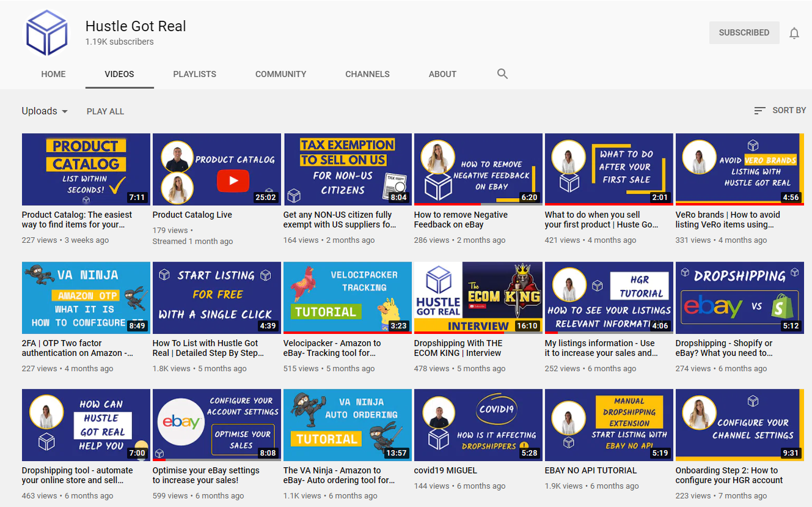Switch to the ABOUT tab
The image size is (812, 507).
click(x=442, y=74)
